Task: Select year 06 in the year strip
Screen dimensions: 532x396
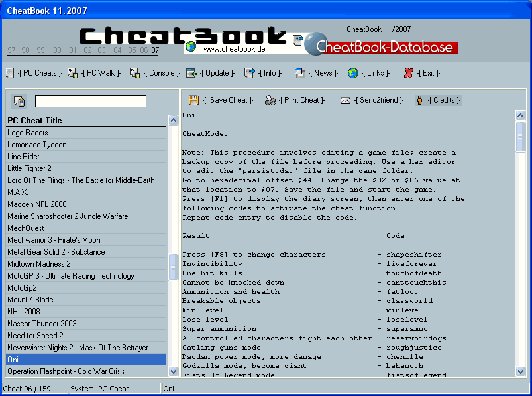Action: coord(144,50)
